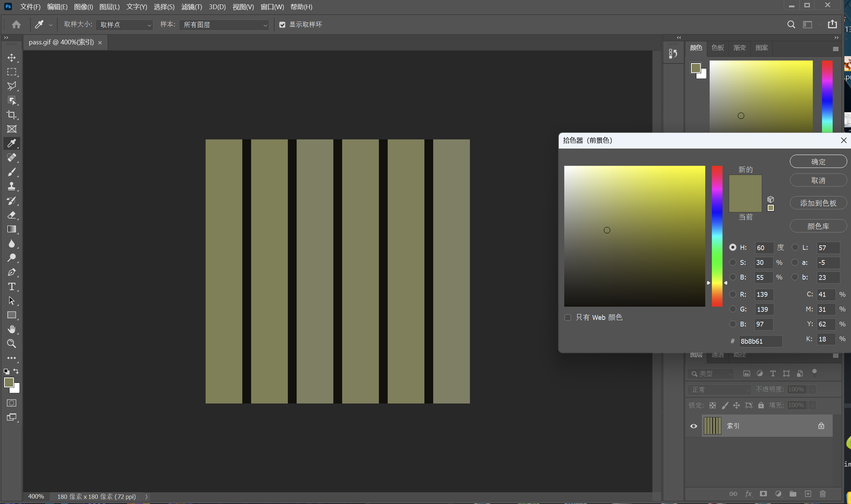
Task: Select the Pen tool
Action: (x=12, y=272)
